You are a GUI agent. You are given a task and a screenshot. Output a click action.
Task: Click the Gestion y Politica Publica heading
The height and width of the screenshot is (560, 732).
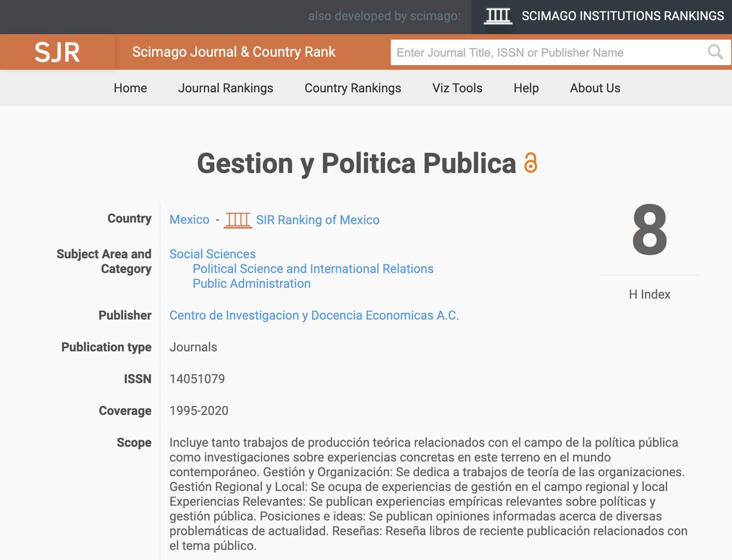point(357,163)
